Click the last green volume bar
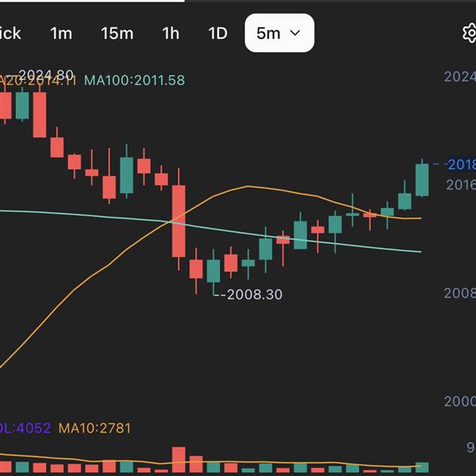 [x=422, y=468]
